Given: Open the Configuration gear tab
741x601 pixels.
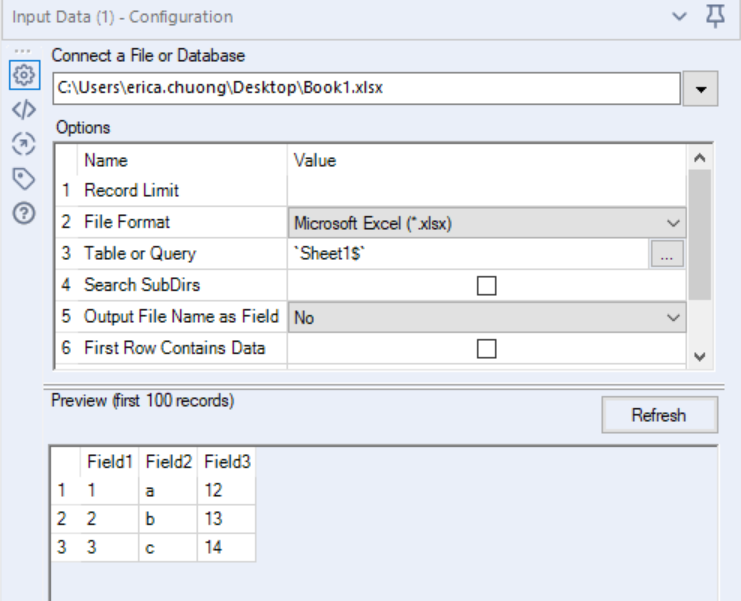Looking at the screenshot, I should pyautogui.click(x=24, y=75).
